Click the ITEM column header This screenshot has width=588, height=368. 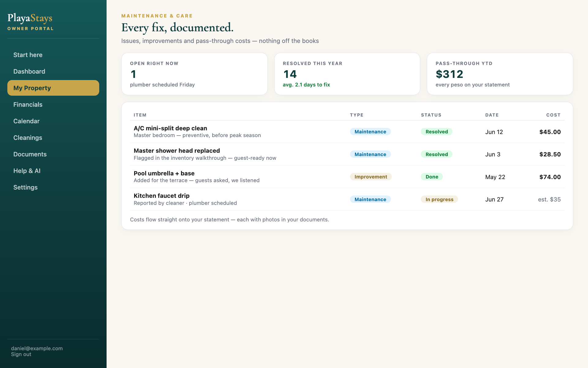140,115
